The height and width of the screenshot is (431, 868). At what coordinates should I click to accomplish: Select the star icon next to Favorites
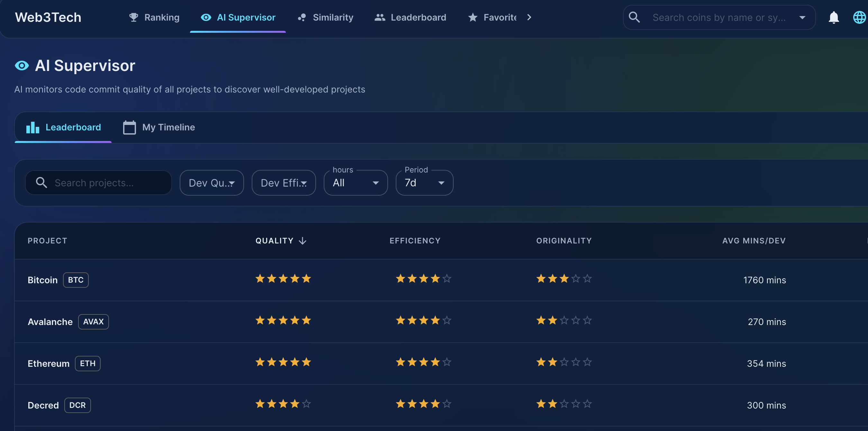click(x=473, y=17)
